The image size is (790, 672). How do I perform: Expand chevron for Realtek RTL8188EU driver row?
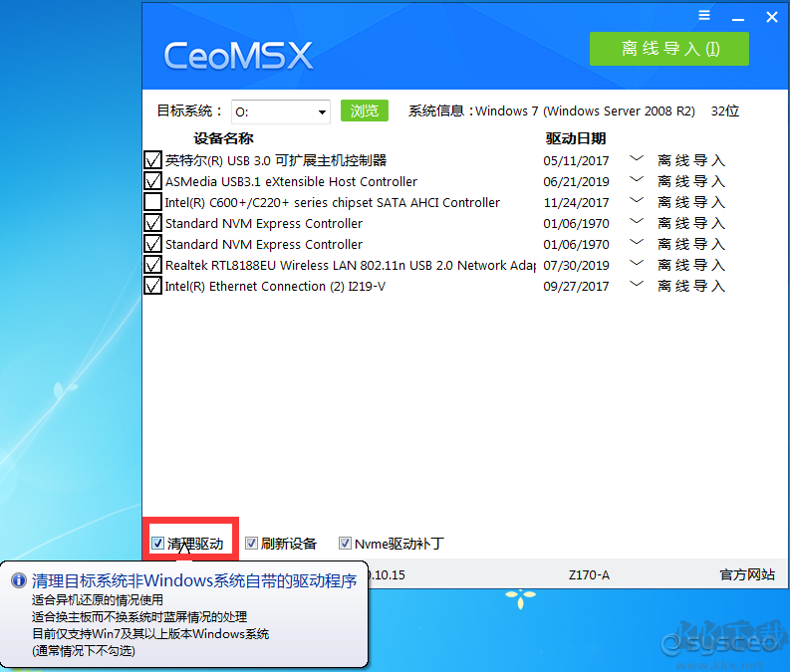(637, 265)
